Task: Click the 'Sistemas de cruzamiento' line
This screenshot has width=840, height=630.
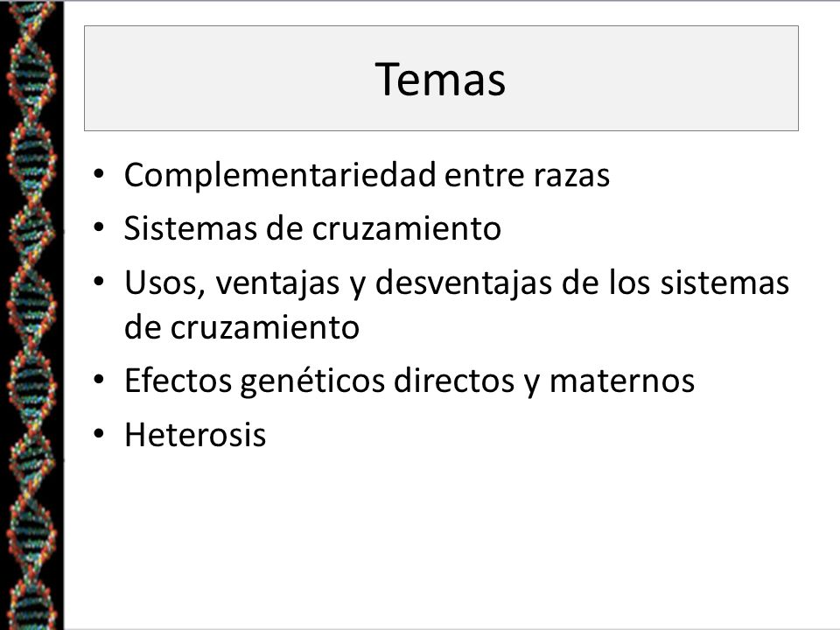Action: (x=313, y=228)
